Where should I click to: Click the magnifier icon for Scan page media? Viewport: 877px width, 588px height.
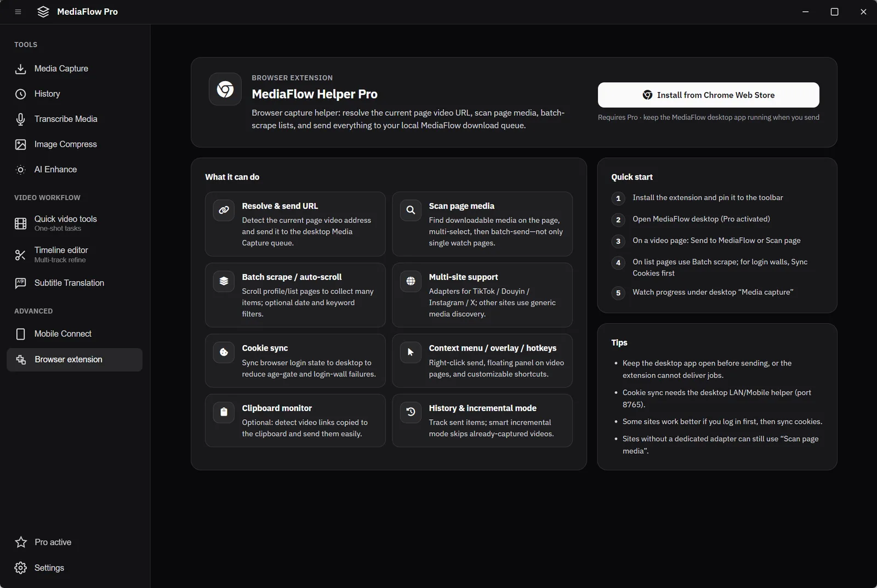[x=411, y=210]
